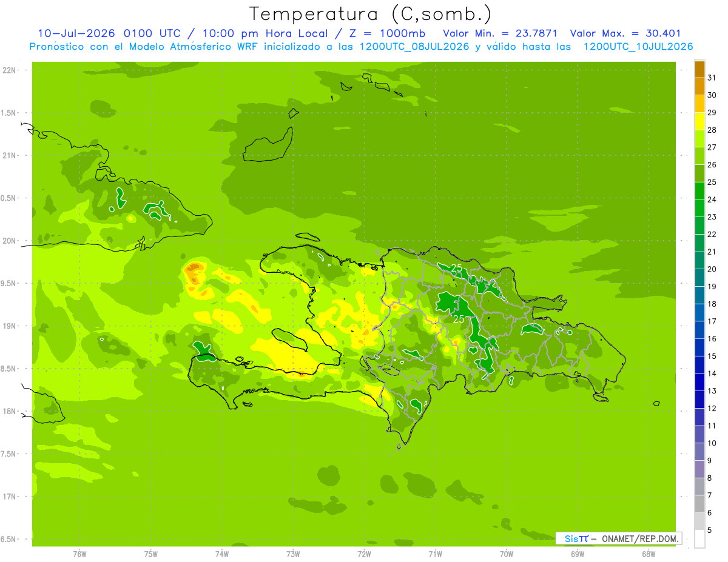Image resolution: width=728 pixels, height=562 pixels.
Task: Click colorbar value '10'
Action: 712,443
